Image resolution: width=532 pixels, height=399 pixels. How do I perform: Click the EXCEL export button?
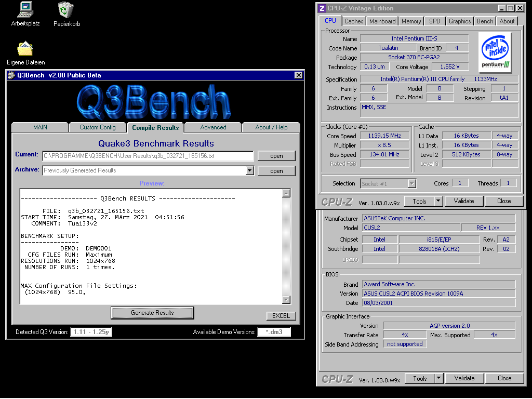(281, 316)
